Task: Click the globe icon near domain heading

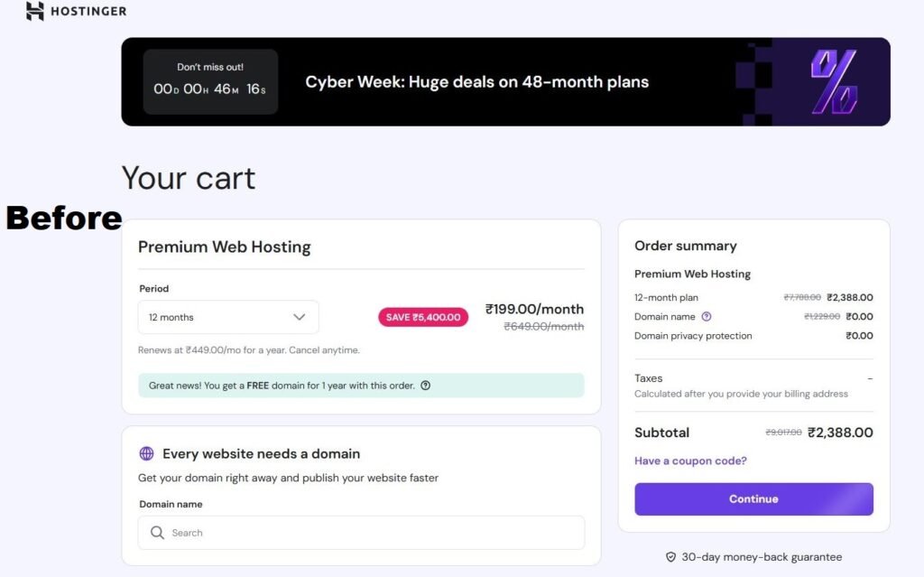Action: pyautogui.click(x=146, y=454)
